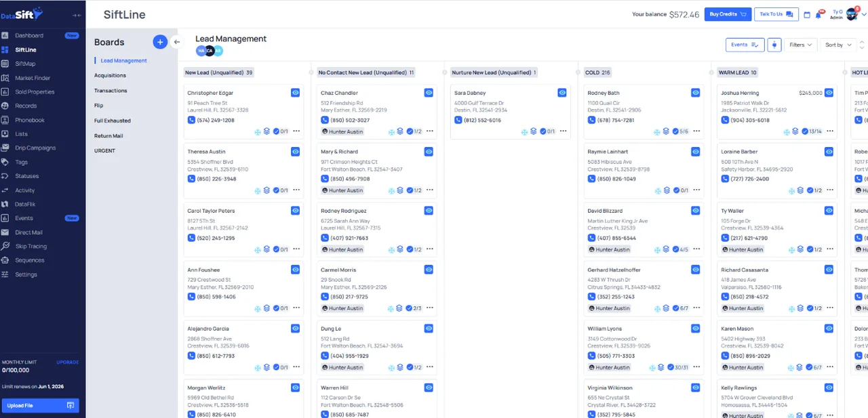Click the Settings sidebar icon
Viewport: 868px width, 418px height.
pos(5,274)
